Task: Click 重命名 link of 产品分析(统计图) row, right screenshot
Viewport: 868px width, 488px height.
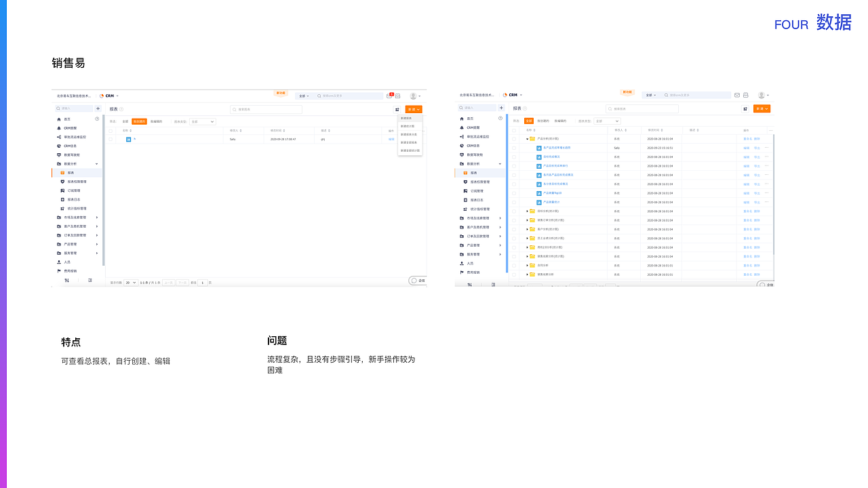Action: pos(747,138)
